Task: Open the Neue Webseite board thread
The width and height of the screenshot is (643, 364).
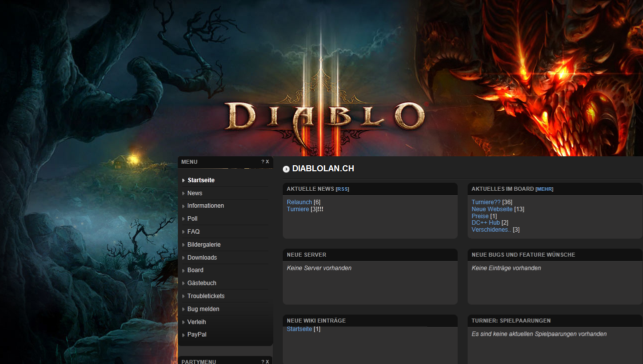Action: [492, 209]
